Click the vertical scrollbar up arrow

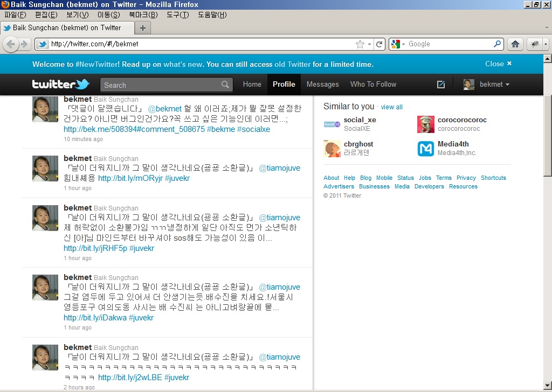click(548, 58)
